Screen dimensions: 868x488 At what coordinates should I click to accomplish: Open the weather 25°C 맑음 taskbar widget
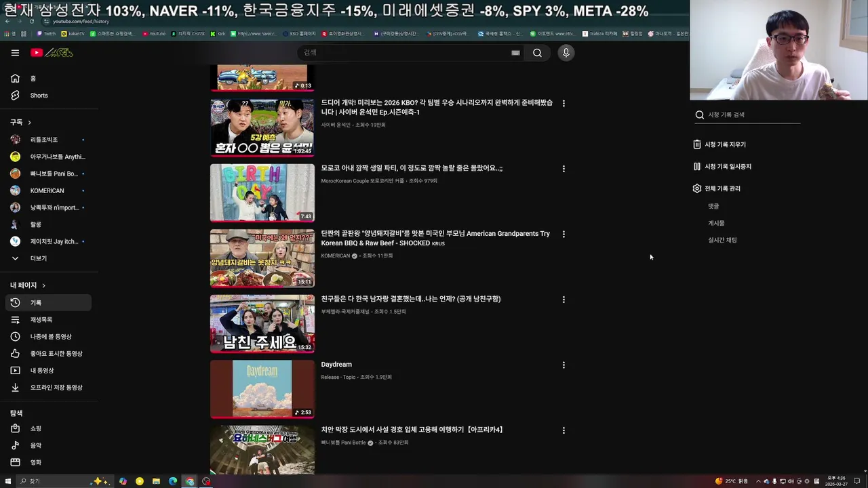tap(732, 481)
